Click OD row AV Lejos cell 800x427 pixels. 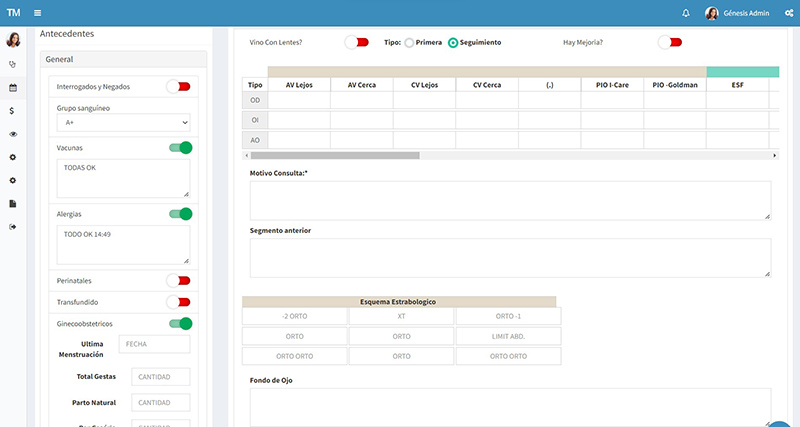pyautogui.click(x=299, y=101)
